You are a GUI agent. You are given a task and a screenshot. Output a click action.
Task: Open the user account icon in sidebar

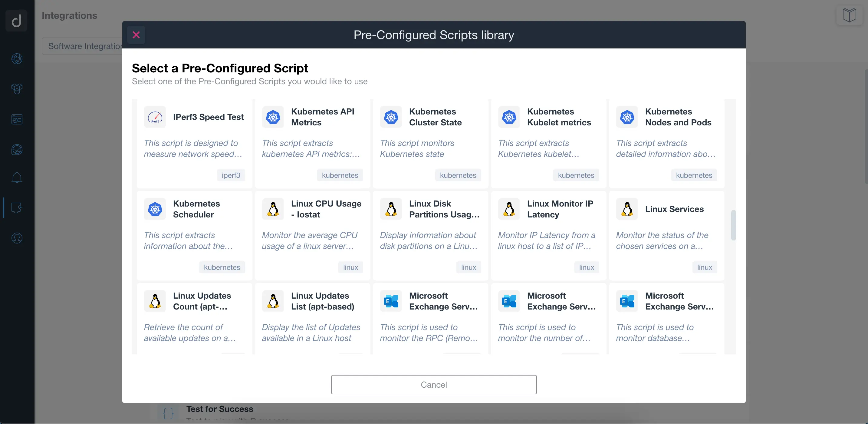pos(17,238)
